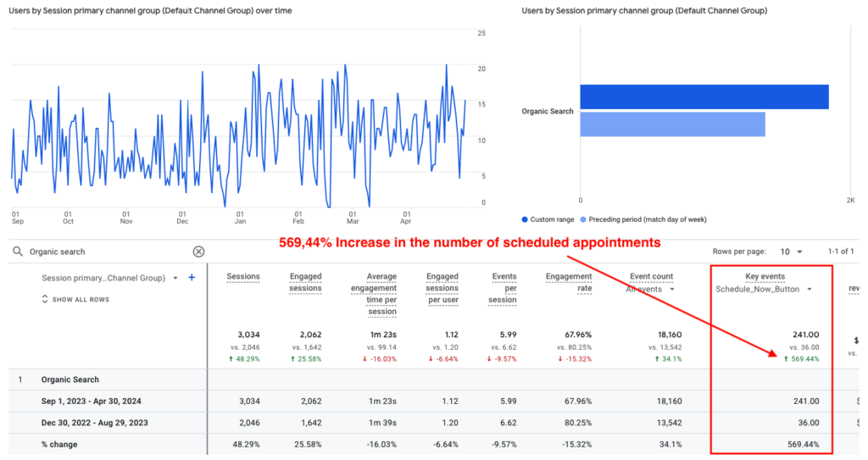Expand SHOW ALL ROWS
This screenshot has width=868, height=460.
click(x=75, y=300)
